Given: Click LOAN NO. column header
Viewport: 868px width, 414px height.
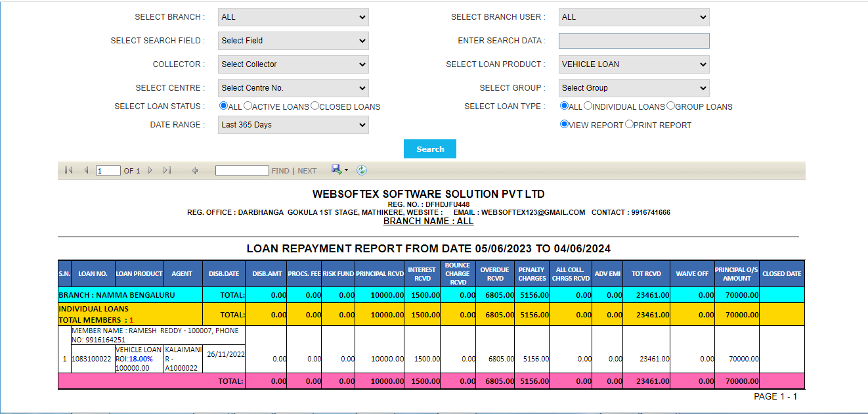Looking at the screenshot, I should [x=93, y=274].
